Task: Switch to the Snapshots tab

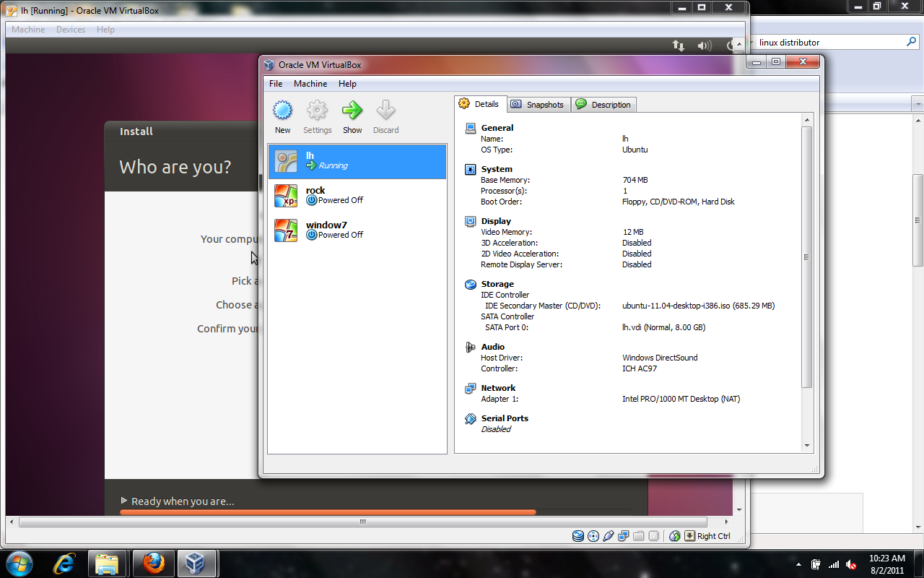Action: (x=539, y=105)
